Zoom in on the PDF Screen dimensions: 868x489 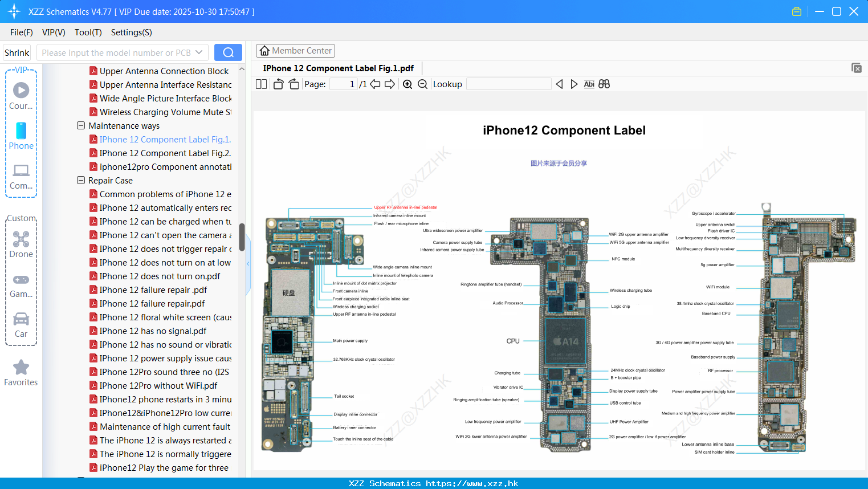407,84
